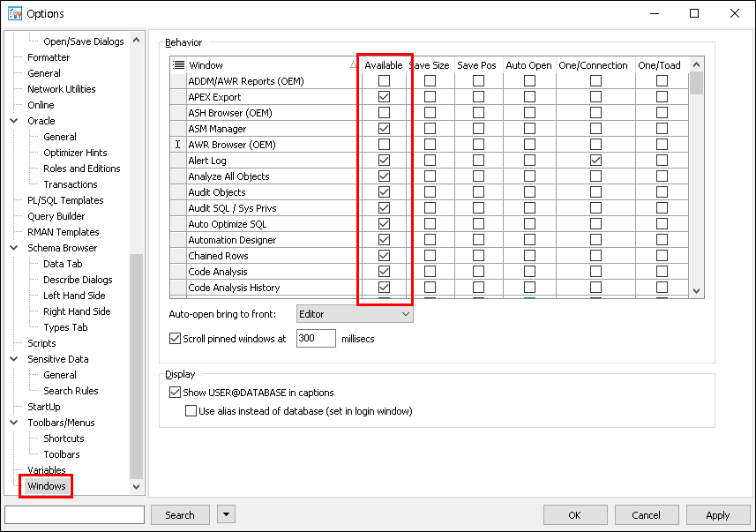Select Roles and Editions item

81,169
